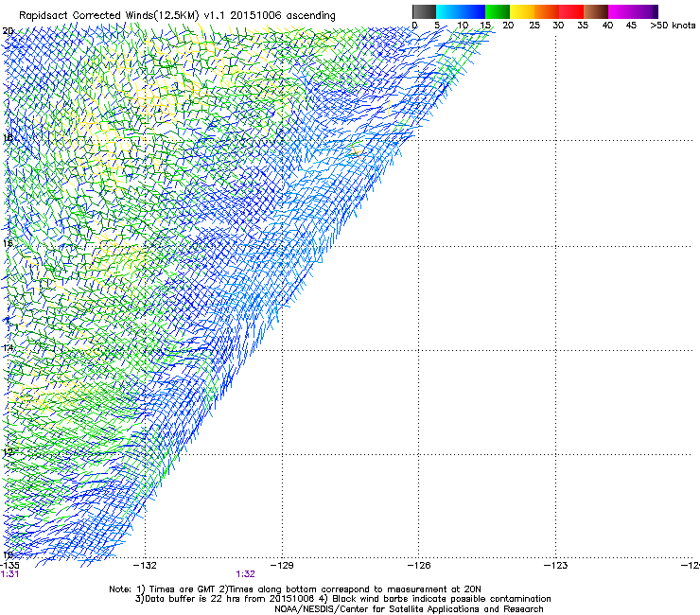Click the -129 longitude axis label
Viewport: 700px width, 615px height.
click(x=282, y=566)
